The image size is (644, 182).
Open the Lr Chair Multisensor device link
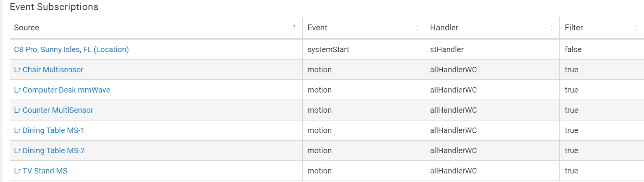point(48,70)
